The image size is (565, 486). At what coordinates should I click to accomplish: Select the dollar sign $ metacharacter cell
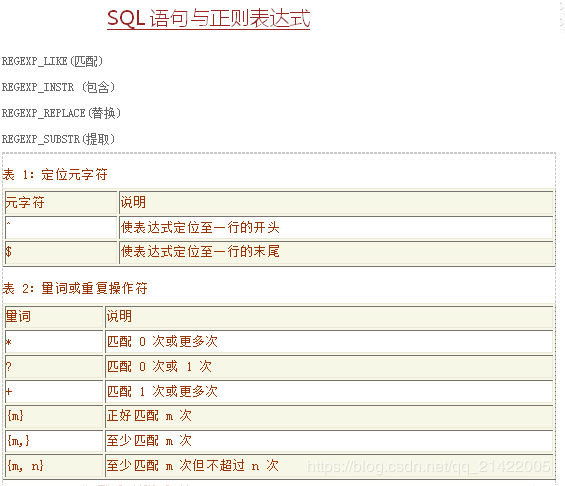click(61, 252)
